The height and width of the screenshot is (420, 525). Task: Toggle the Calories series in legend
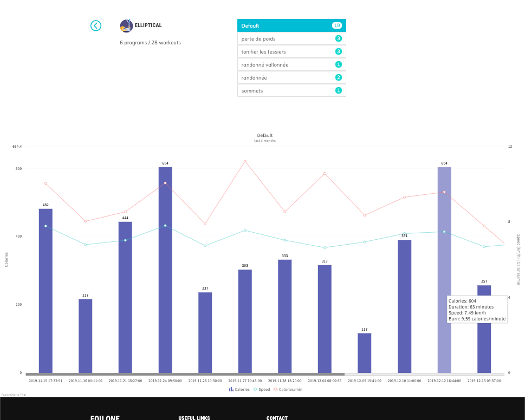(x=239, y=389)
